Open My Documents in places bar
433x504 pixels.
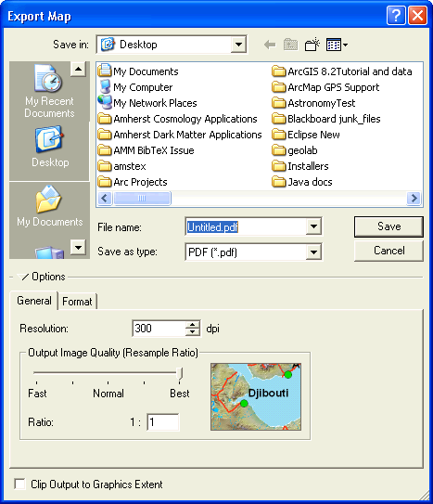50,206
